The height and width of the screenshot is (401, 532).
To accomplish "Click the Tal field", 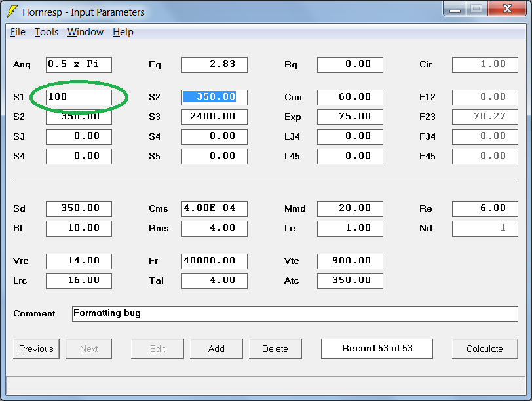I will (x=214, y=281).
